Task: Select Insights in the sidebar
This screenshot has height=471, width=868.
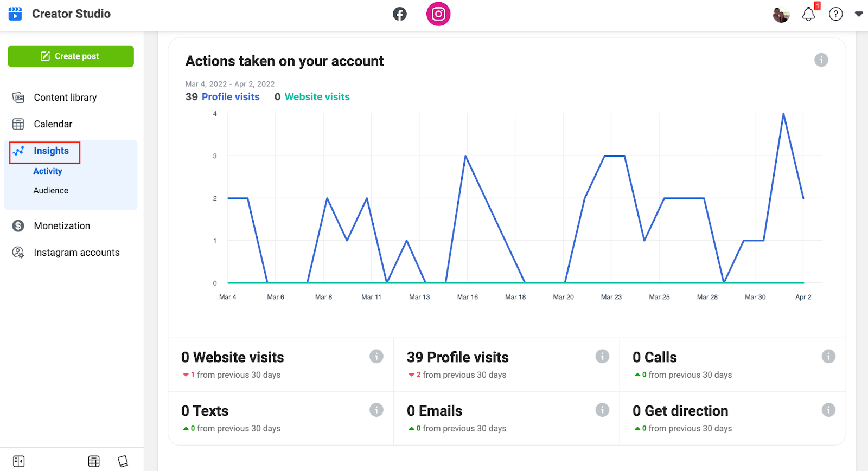Action: (x=51, y=151)
